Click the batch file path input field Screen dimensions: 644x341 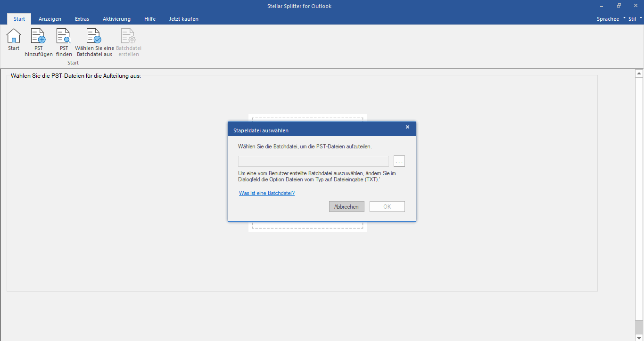[314, 162]
